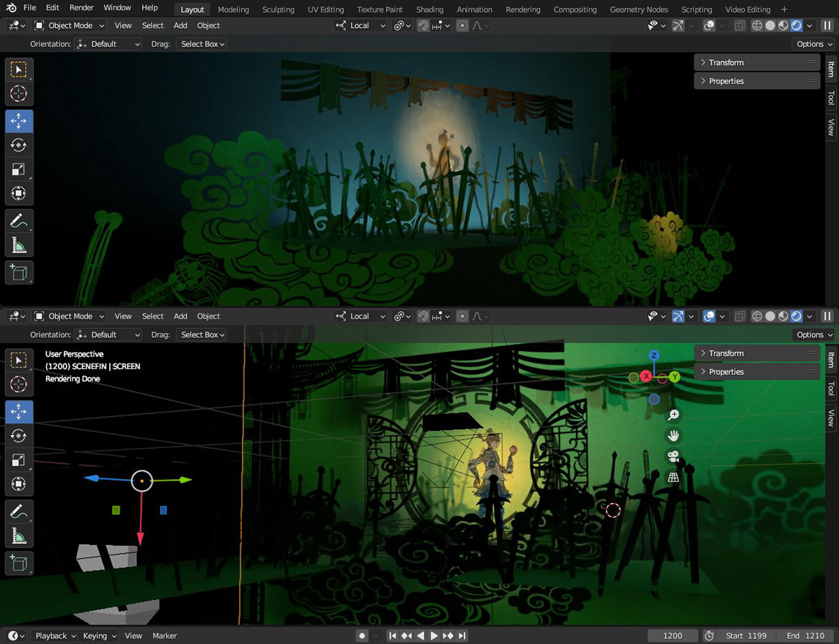839x644 pixels.
Task: Click the Z axis on navigation gizmo
Action: (x=654, y=355)
